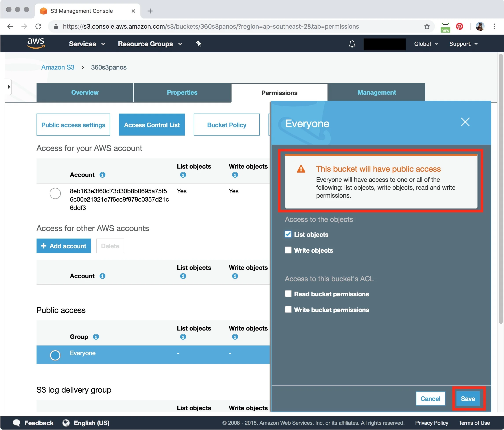Open Public access settings
504x430 pixels.
(x=73, y=125)
